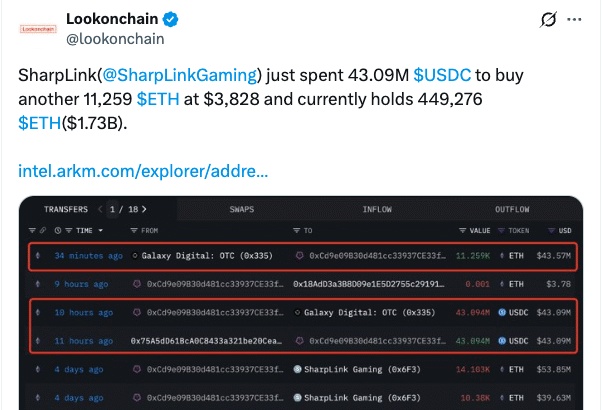Open the intel.arkm.com explorer link
Viewport: 602px width, 410px height.
(x=143, y=171)
